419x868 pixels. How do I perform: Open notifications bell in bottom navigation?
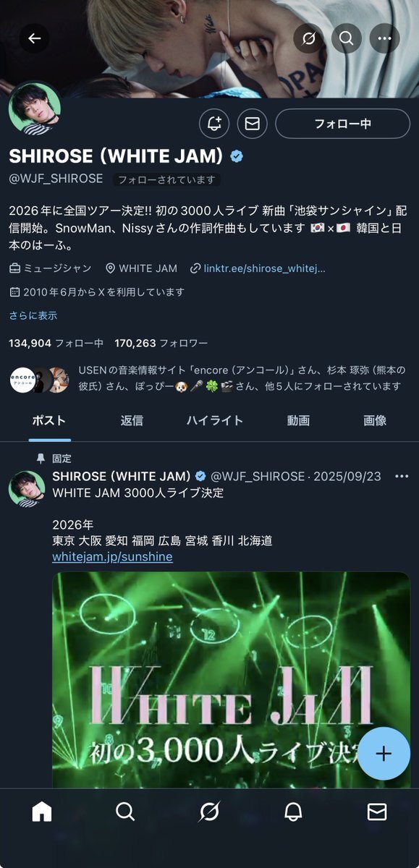coord(293,812)
